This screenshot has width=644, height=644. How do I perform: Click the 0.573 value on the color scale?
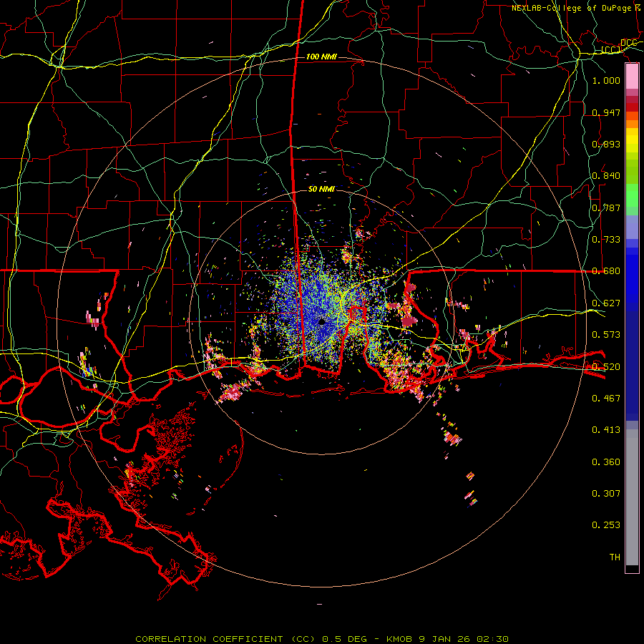[x=606, y=335]
